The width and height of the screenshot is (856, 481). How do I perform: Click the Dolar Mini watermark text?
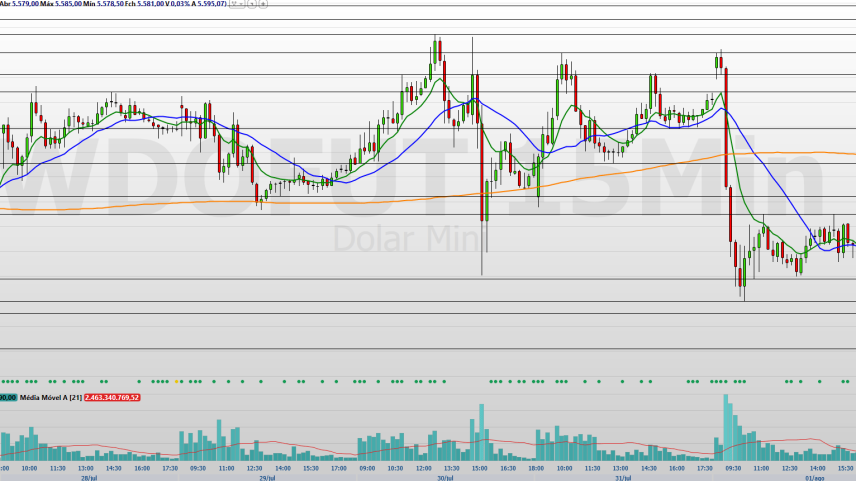410,239
